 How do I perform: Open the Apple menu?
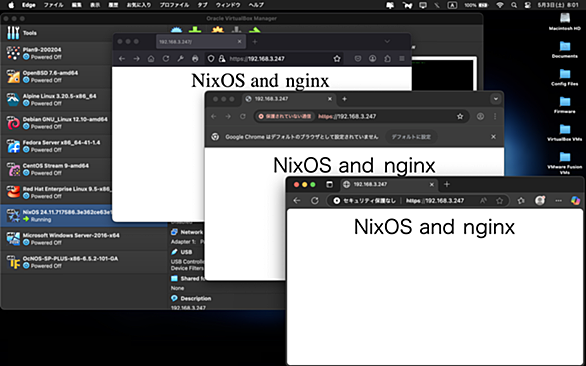pos(11,5)
